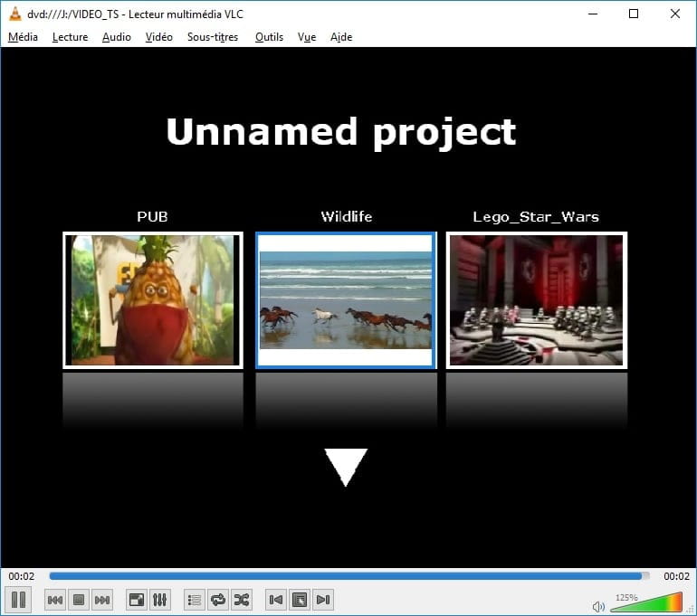Open the Aide menu
Viewport: 697px width, 616px height.
[341, 37]
